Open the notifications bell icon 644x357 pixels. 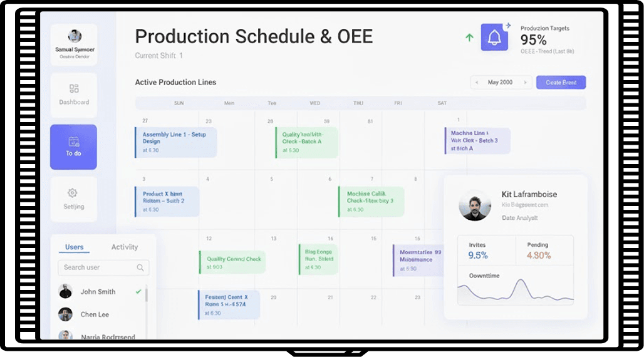[494, 38]
